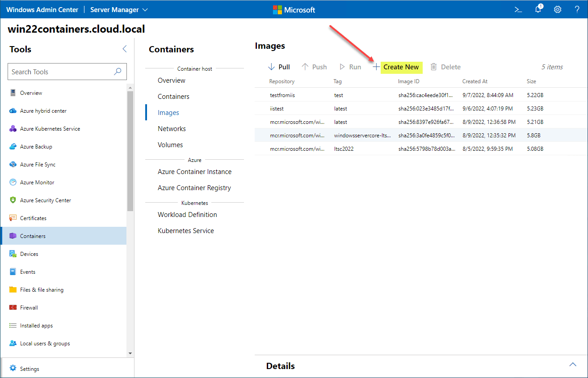Open the Certificates tool
This screenshot has height=378, width=588.
pos(33,218)
